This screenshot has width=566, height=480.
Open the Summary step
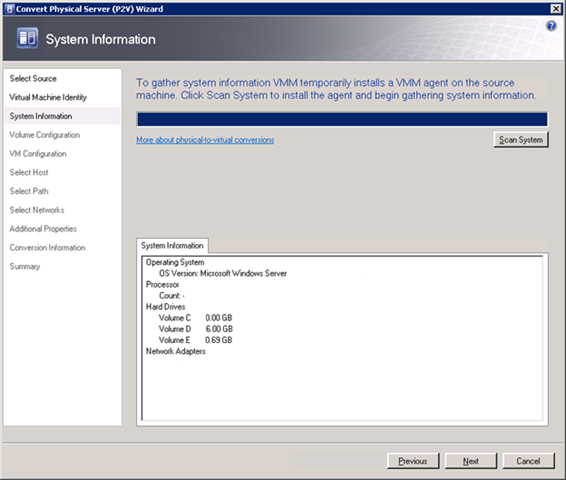(25, 266)
